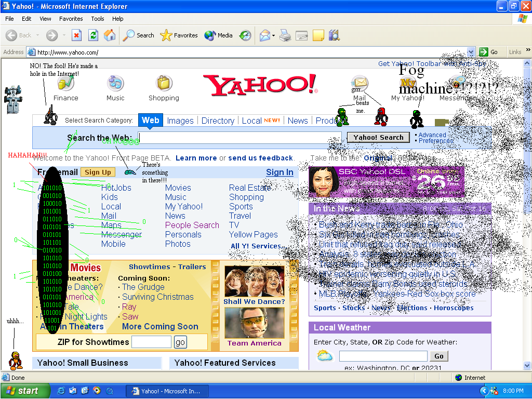Select the Images search category tab
Screen dimensions: 532x399
tap(180, 121)
